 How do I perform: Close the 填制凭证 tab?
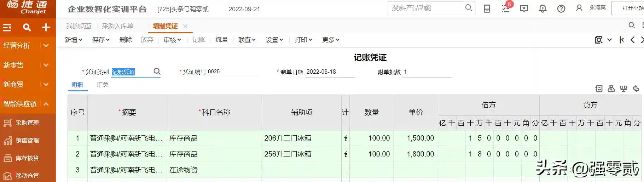pyautogui.click(x=185, y=26)
